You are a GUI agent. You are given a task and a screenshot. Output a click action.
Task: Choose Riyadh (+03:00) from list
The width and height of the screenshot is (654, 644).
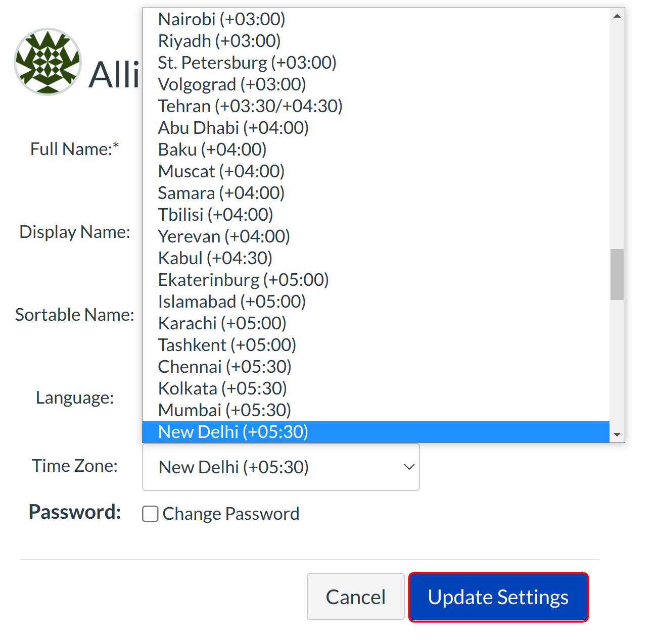pyautogui.click(x=219, y=41)
